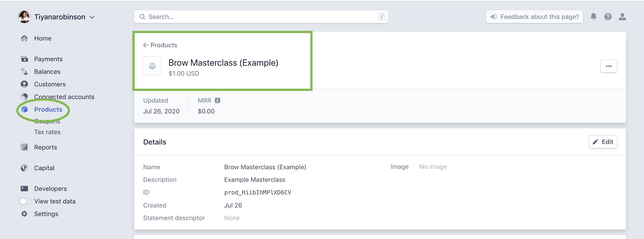Open the help question mark icon

(608, 17)
